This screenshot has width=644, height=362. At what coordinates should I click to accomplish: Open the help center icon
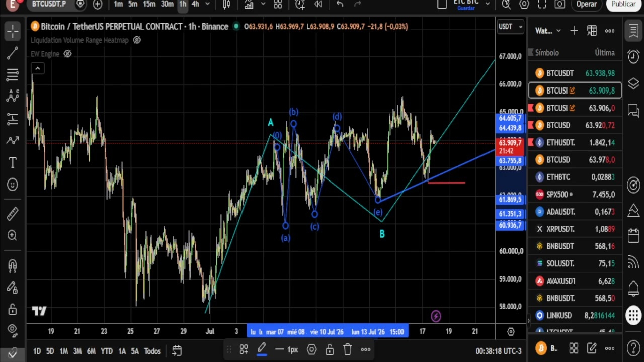tap(633, 348)
